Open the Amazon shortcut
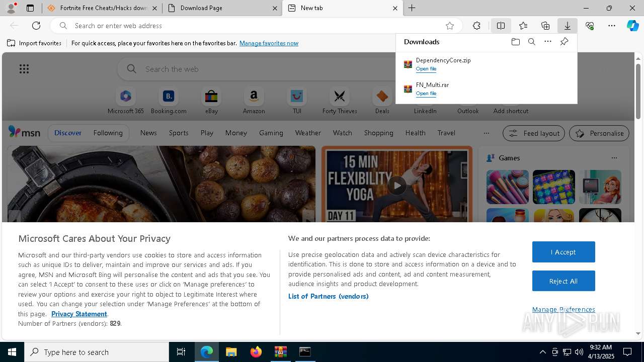This screenshot has width=644, height=362. [x=254, y=101]
